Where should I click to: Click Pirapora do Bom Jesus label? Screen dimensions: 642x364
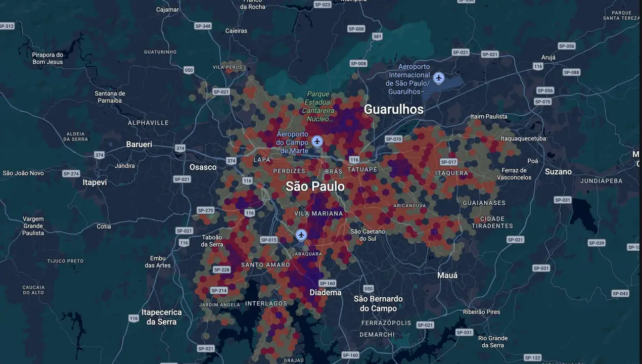pyautogui.click(x=48, y=59)
